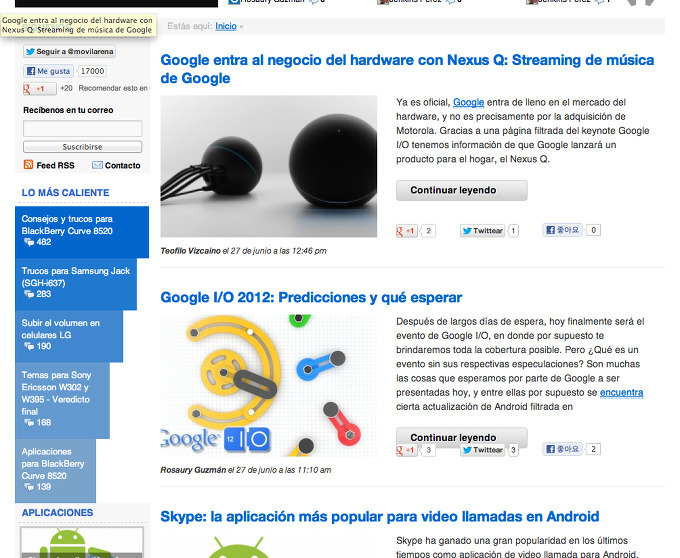
Task: Click the Contacto envelope icon
Action: (97, 165)
